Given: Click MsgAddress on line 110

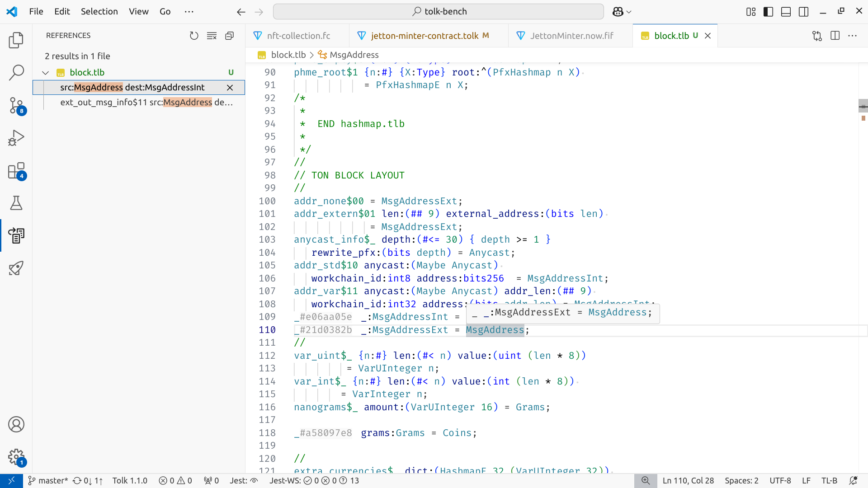Looking at the screenshot, I should pos(495,330).
